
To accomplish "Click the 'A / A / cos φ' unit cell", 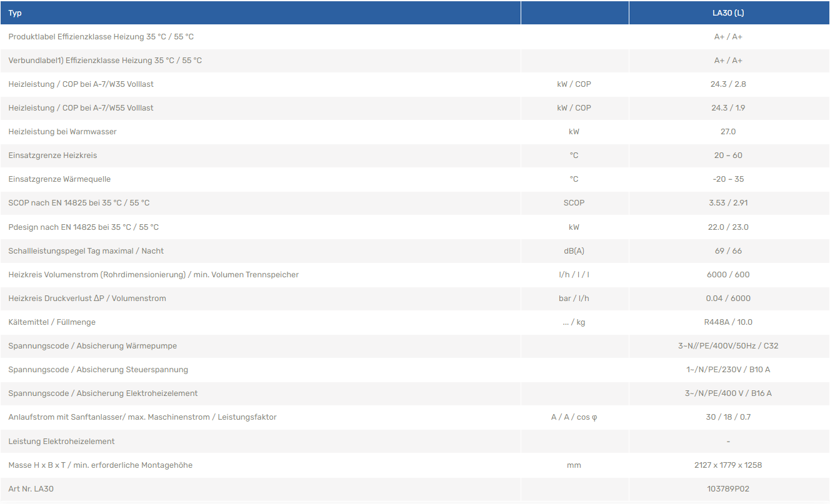I will click(574, 417).
